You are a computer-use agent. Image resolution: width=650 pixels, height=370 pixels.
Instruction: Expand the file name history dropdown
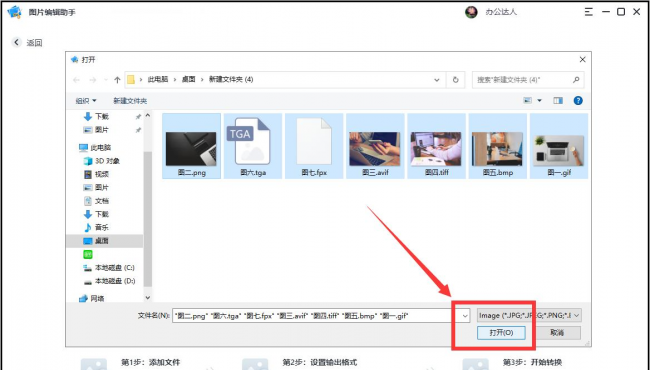click(x=465, y=316)
